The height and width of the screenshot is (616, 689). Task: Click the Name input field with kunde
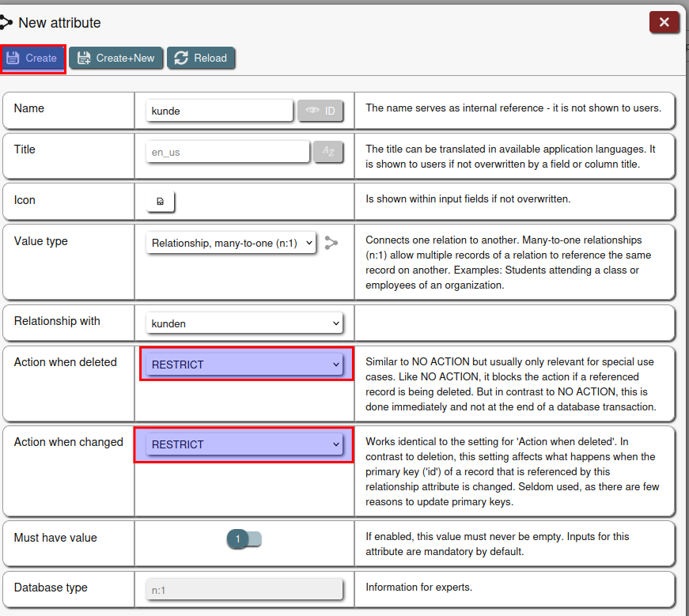[x=219, y=111]
